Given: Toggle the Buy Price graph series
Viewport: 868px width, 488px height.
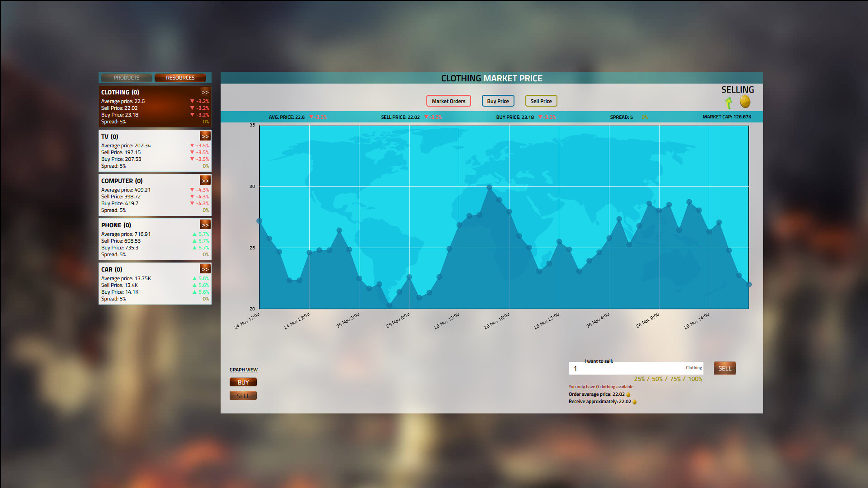Looking at the screenshot, I should tap(498, 101).
